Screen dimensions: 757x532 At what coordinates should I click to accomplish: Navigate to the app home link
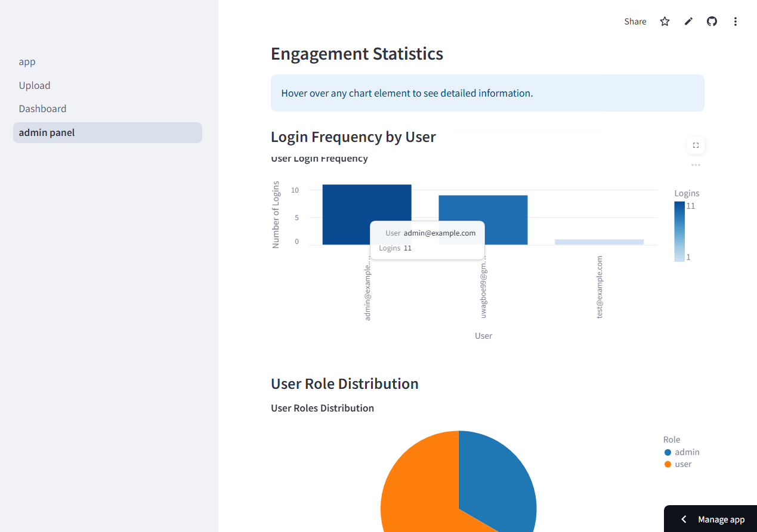(27, 61)
